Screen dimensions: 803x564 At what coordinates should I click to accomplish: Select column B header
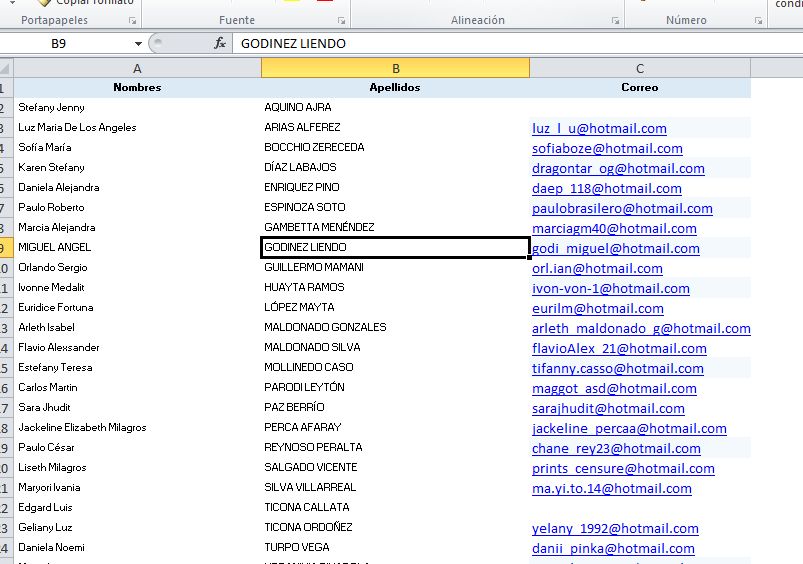pyautogui.click(x=395, y=68)
